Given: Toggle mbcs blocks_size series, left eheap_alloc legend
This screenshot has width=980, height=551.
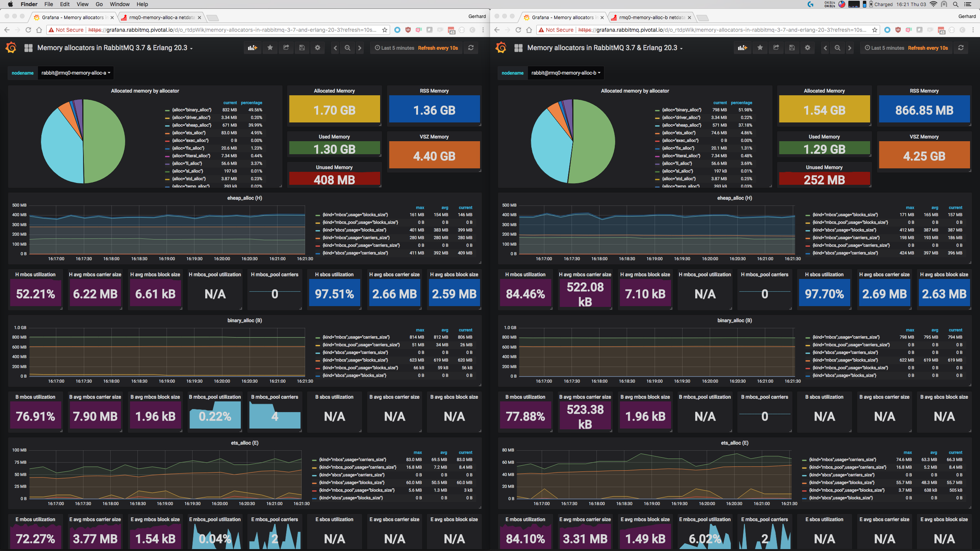Looking at the screenshot, I should 355,215.
